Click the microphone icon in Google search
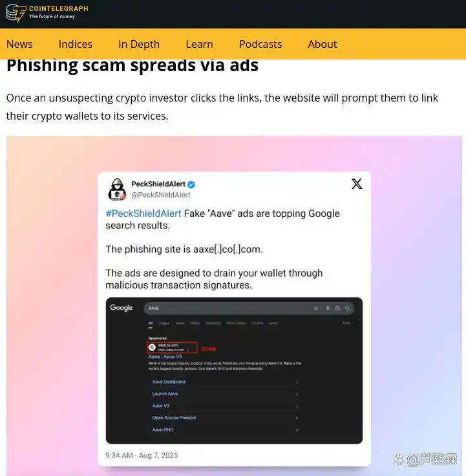This screenshot has height=476, width=466. coord(328,308)
